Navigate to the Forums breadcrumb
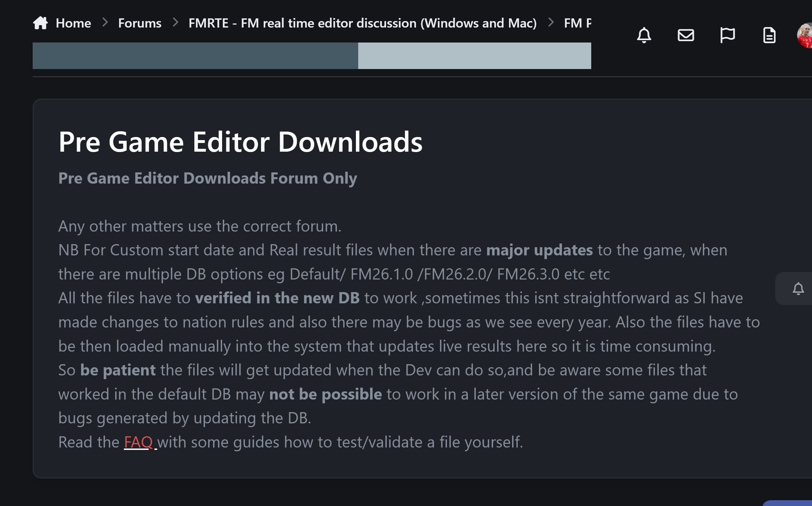812x506 pixels. (139, 23)
